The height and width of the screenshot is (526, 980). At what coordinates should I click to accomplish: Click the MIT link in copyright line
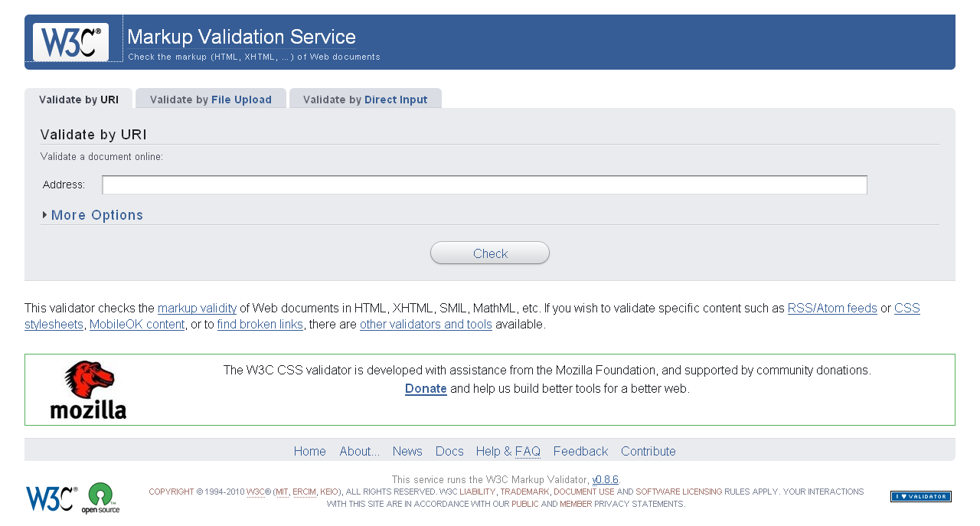(x=283, y=492)
